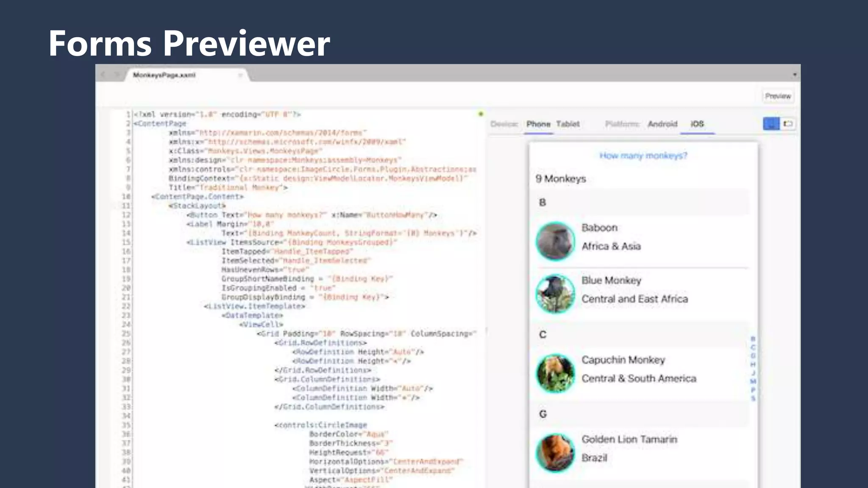Click the ListView ItemsSource code line
Viewport: 868px width, 488px height.
click(292, 242)
